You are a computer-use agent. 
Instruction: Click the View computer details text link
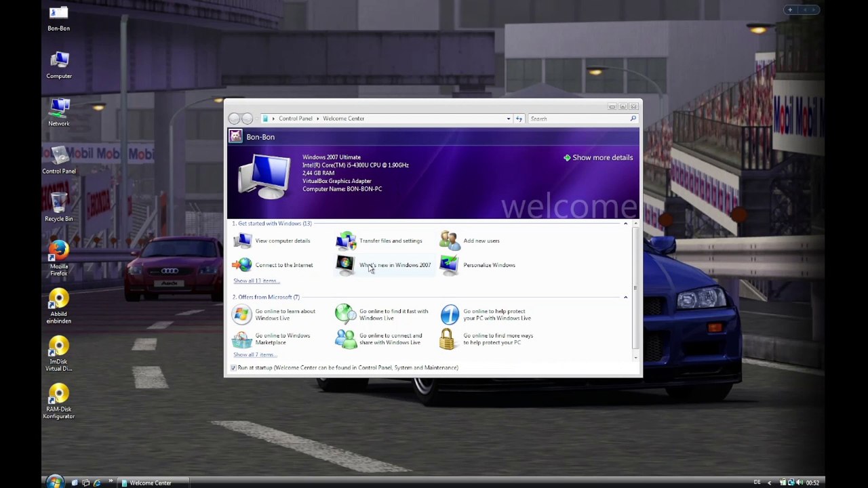click(x=283, y=241)
